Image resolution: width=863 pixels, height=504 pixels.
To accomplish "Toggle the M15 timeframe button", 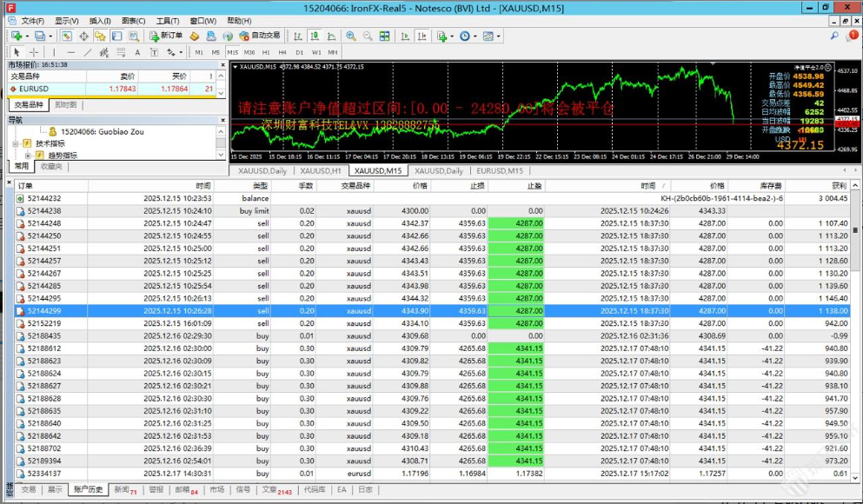I will point(231,52).
